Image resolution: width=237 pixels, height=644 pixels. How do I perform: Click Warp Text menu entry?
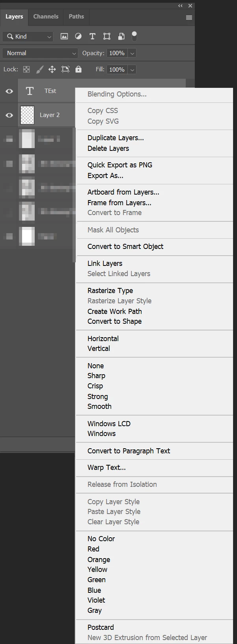click(x=106, y=468)
